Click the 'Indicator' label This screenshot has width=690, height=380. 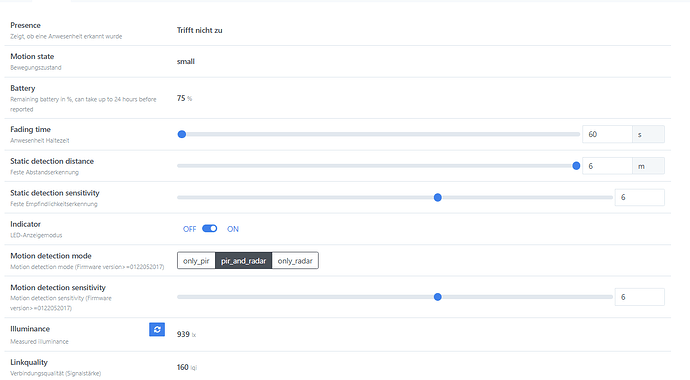pos(26,224)
